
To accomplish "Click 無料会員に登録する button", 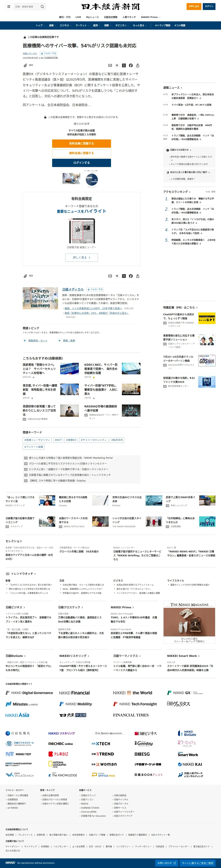I will (82, 153).
